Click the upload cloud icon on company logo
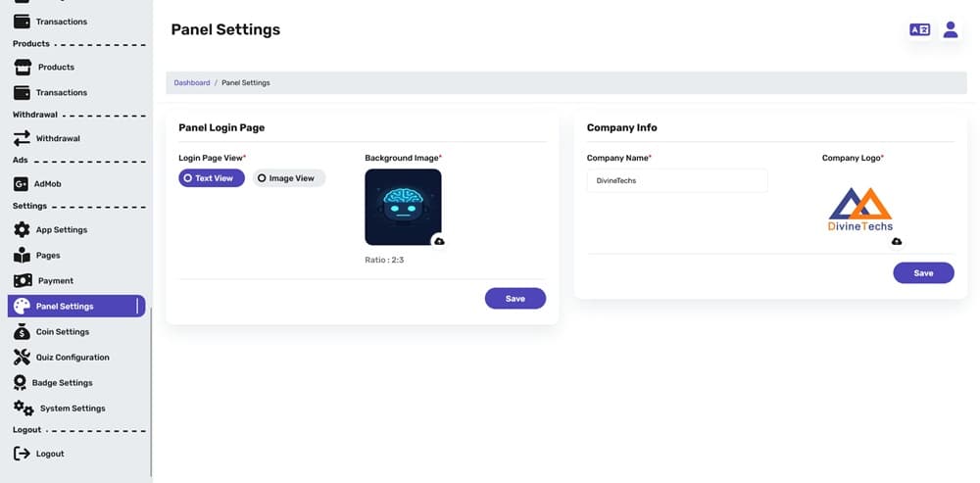Viewport: 980px width, 483px height. 897,241
